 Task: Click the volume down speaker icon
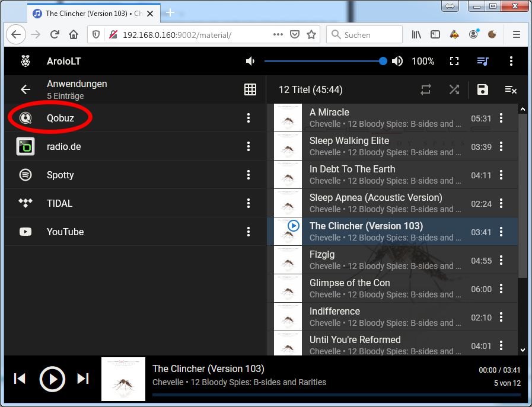[x=250, y=62]
